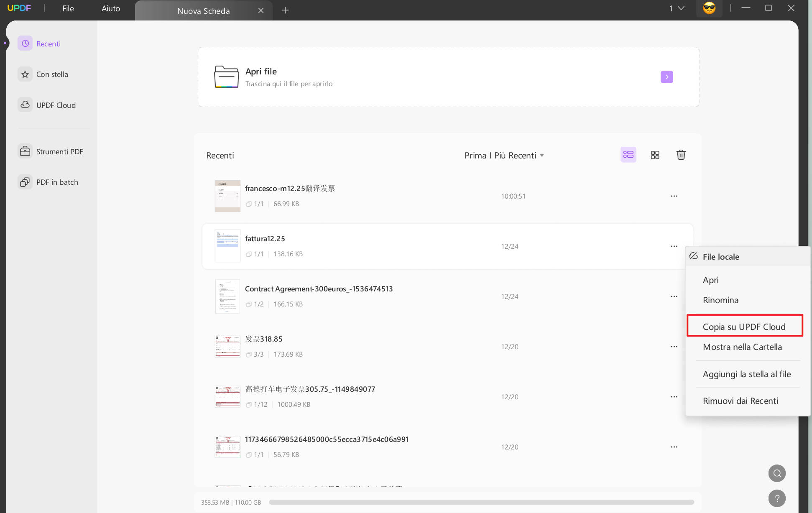Image resolution: width=812 pixels, height=513 pixels.
Task: Click the purple arrow in Apri file
Action: (x=667, y=77)
